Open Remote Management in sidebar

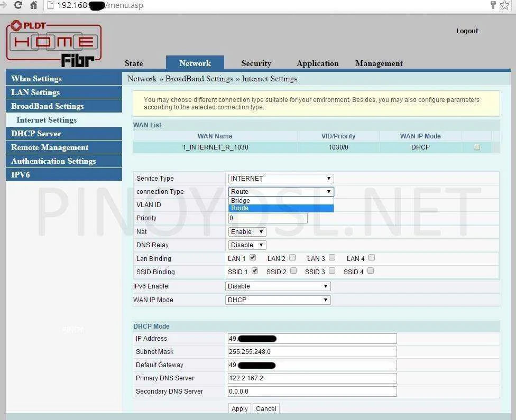point(64,147)
